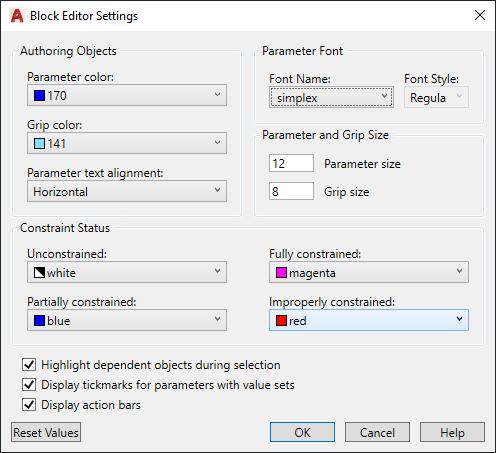This screenshot has width=496, height=453.
Task: Click into the Parameter size input field
Action: point(291,163)
